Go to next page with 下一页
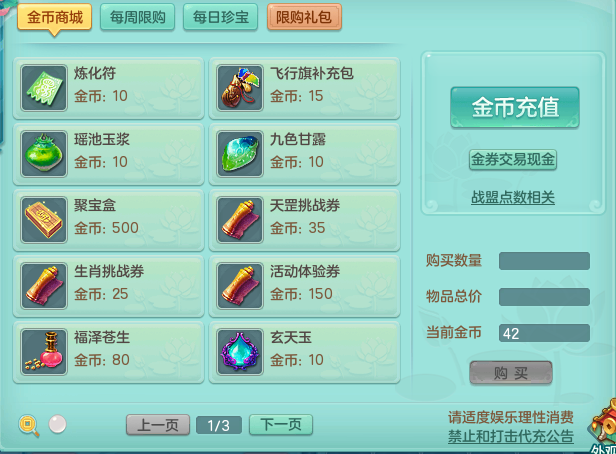The image size is (616, 454). click(281, 425)
